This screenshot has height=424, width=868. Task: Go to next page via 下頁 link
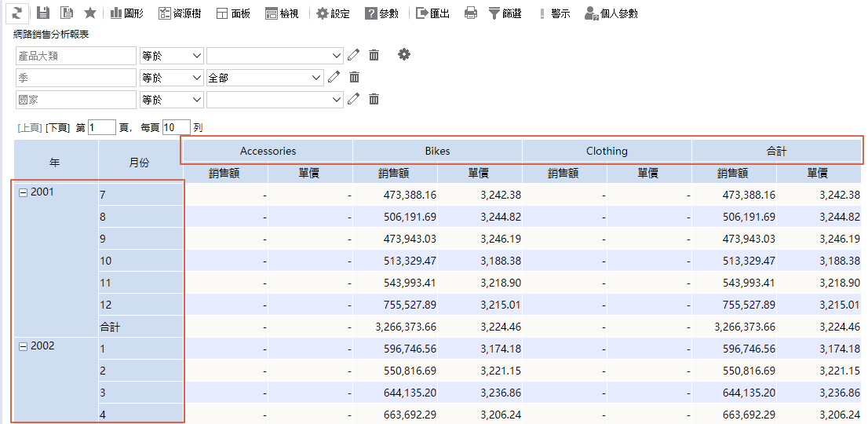click(57, 127)
